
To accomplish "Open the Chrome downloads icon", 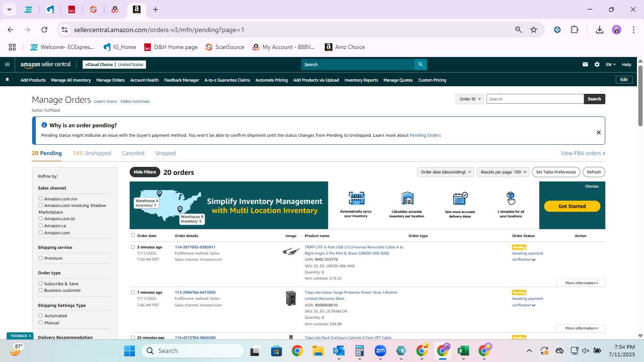I will click(x=600, y=30).
